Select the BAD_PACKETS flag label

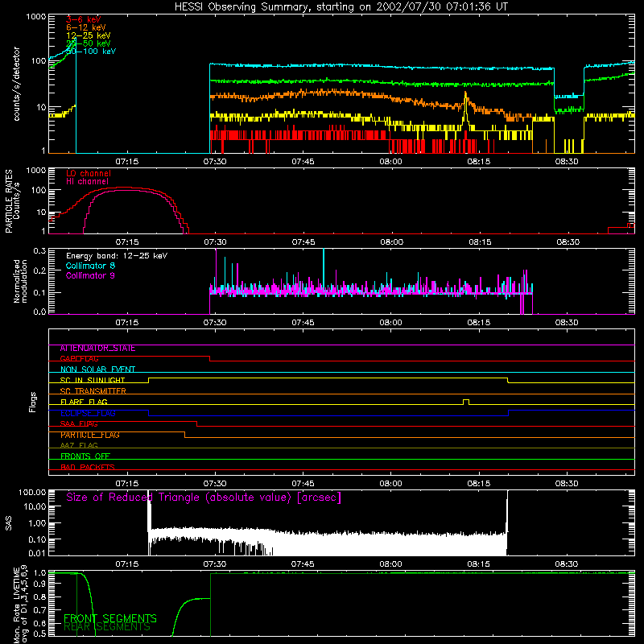click(88, 468)
